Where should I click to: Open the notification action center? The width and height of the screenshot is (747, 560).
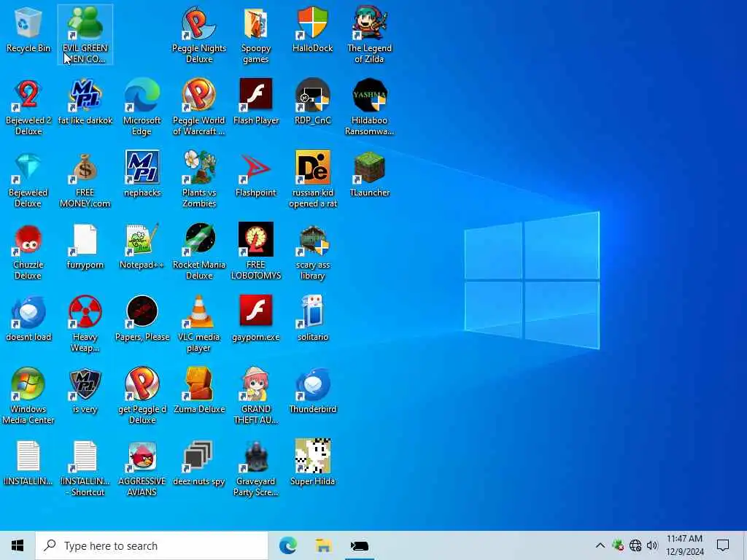[723, 545]
